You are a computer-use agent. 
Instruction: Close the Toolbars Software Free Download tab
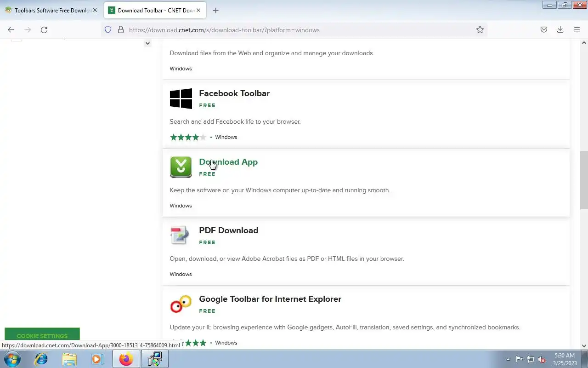(95, 10)
